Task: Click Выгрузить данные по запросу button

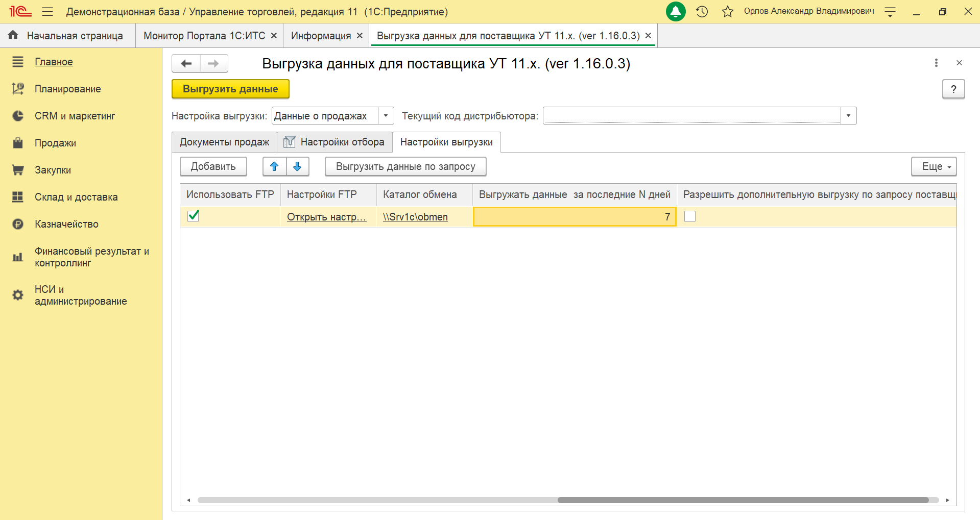Action: [x=405, y=166]
